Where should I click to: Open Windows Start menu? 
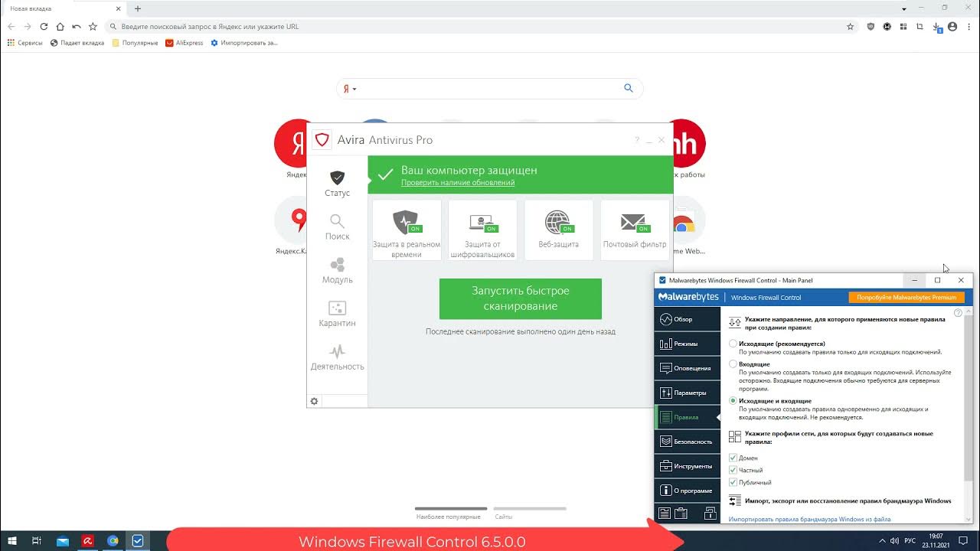pyautogui.click(x=11, y=540)
